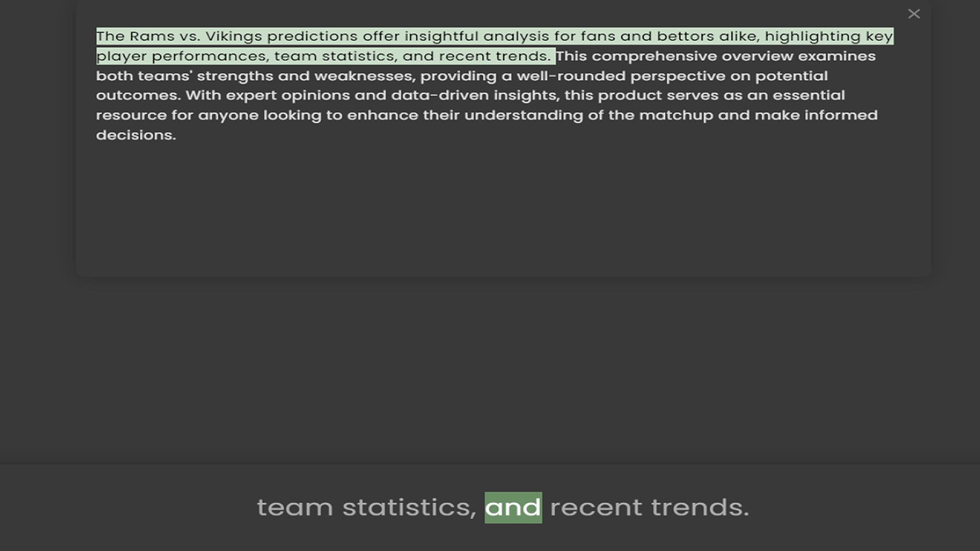Click the final word "decisions." in the paragraph
980x551 pixels.
pyautogui.click(x=136, y=135)
